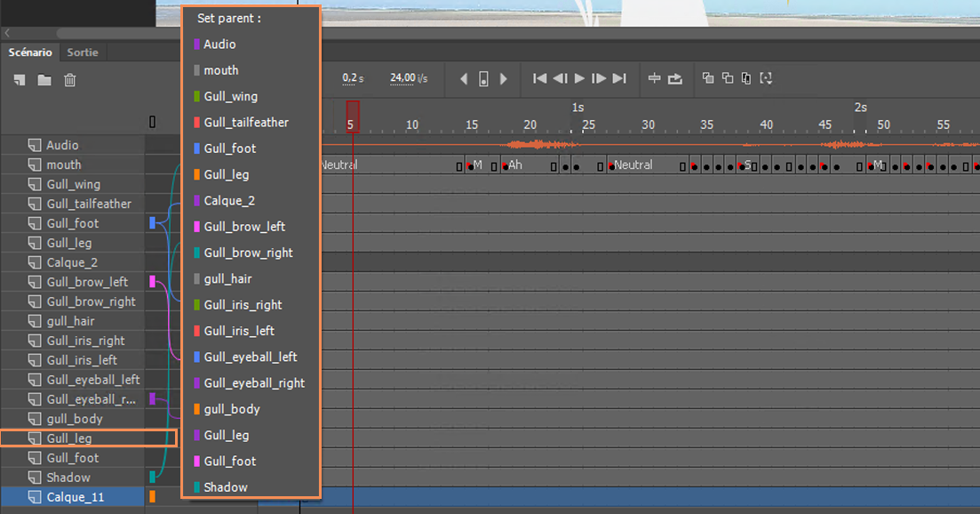Toggle loop playback

(x=675, y=79)
